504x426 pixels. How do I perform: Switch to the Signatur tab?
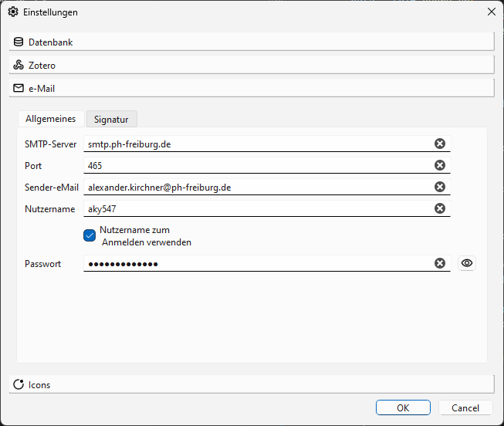click(x=112, y=119)
